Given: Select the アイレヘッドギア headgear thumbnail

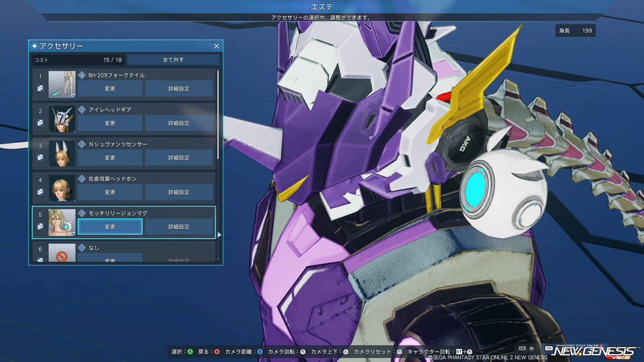Looking at the screenshot, I should tap(62, 119).
